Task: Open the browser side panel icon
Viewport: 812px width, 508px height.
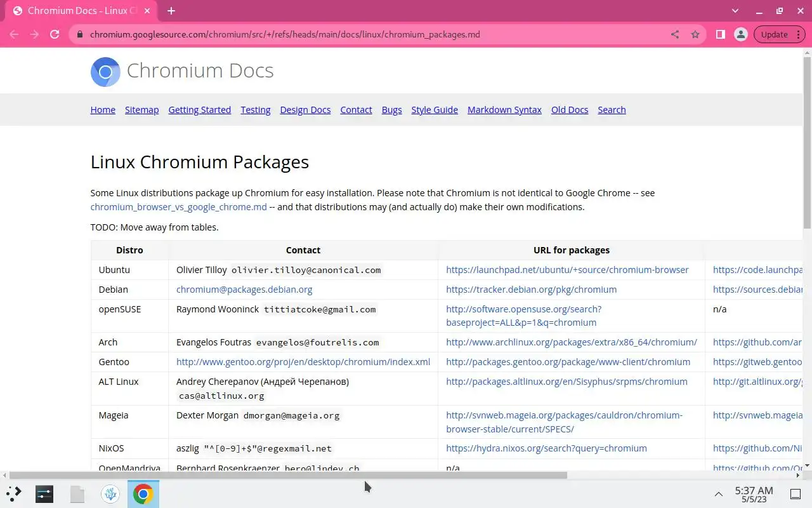Action: point(721,34)
